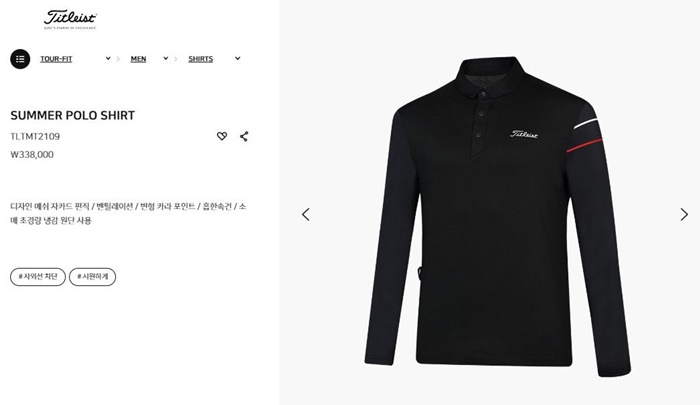This screenshot has height=405, width=700.
Task: Select the #시원하게 tag
Action: 92,277
